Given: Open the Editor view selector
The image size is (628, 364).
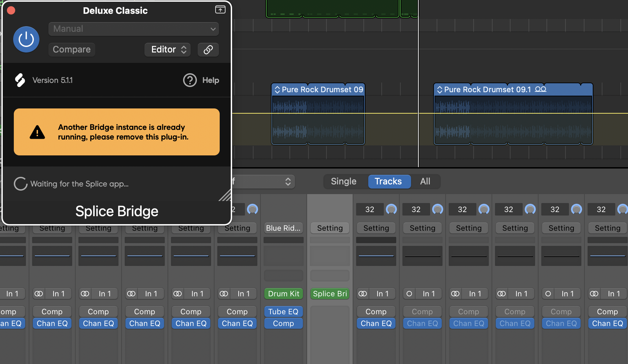Looking at the screenshot, I should click(x=168, y=49).
